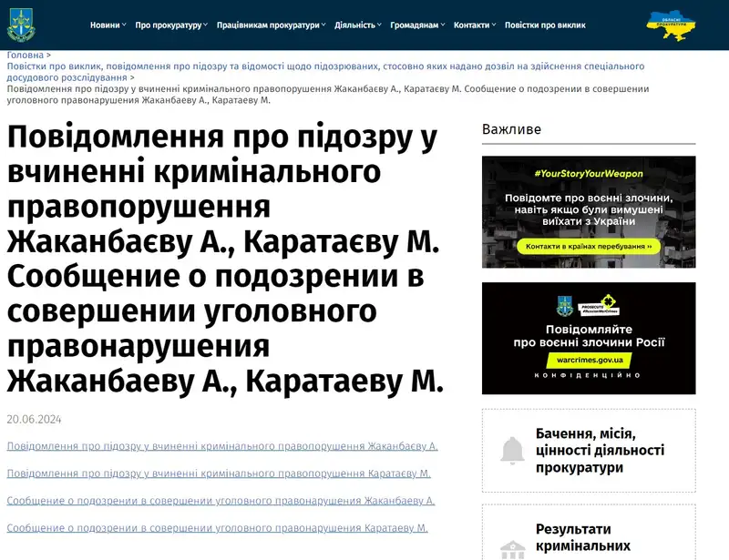Click the prosecutor's office emblem logo
This screenshot has width=729, height=560.
(x=21, y=25)
